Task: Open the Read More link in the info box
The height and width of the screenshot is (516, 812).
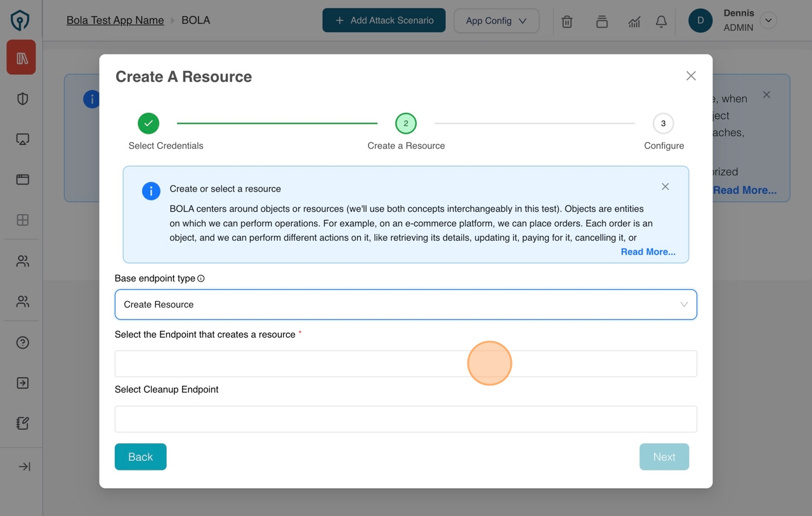Action: point(648,252)
